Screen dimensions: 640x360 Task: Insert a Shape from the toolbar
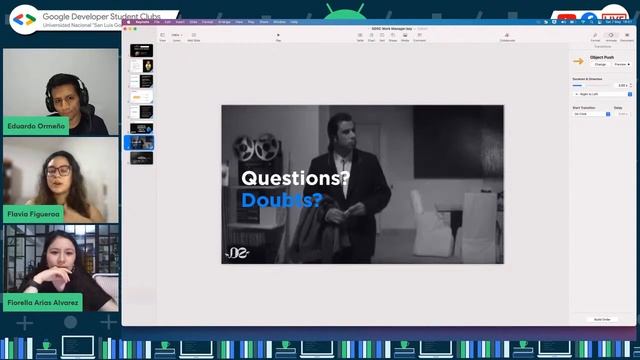[393, 37]
